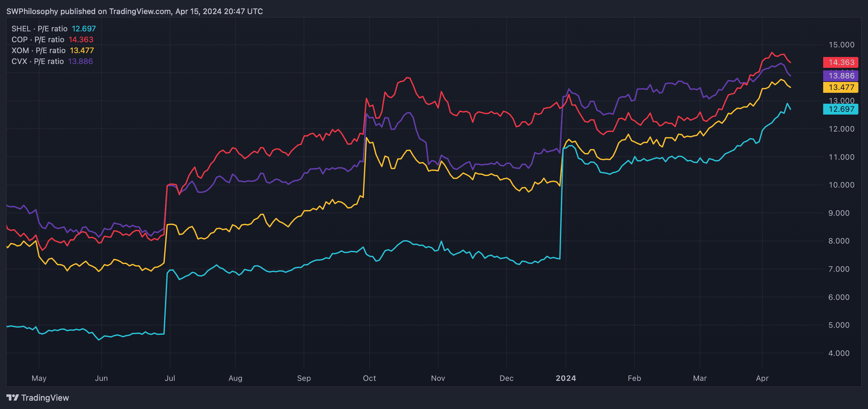Click the TradingView logo icon
The height and width of the screenshot is (409, 868).
(12, 397)
